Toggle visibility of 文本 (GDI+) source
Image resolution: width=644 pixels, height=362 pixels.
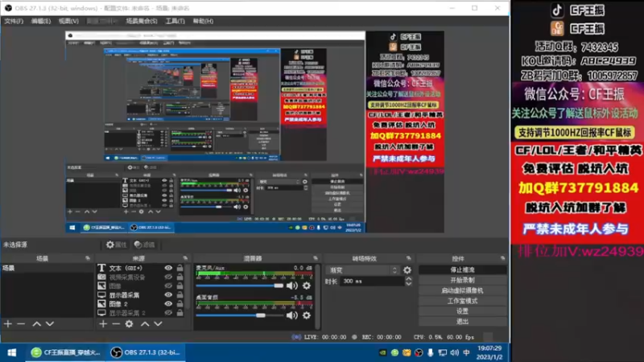pyautogui.click(x=168, y=268)
